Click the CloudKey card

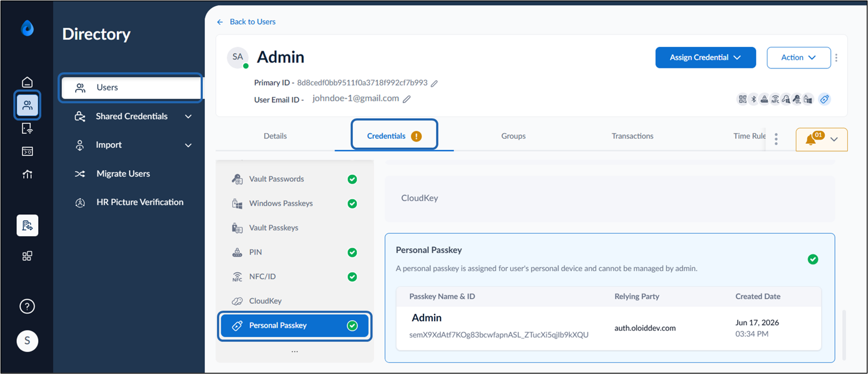point(610,199)
